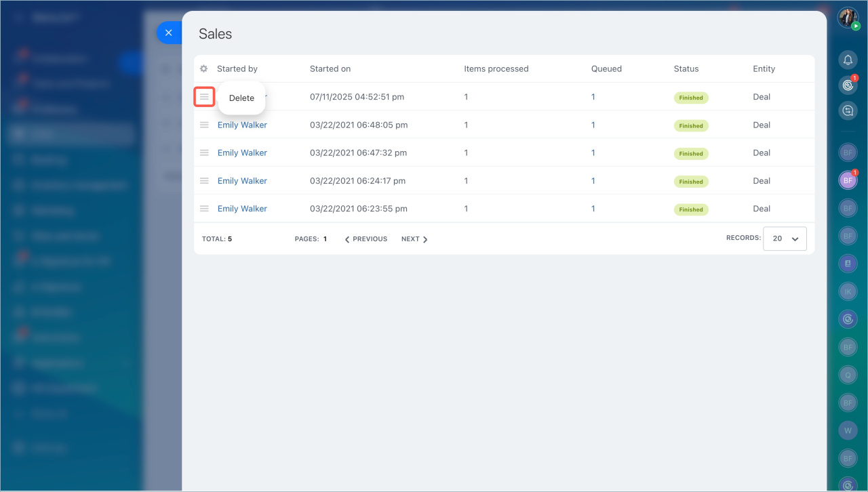Open Emily Walker link in the last row
This screenshot has height=492, width=868.
pyautogui.click(x=242, y=209)
